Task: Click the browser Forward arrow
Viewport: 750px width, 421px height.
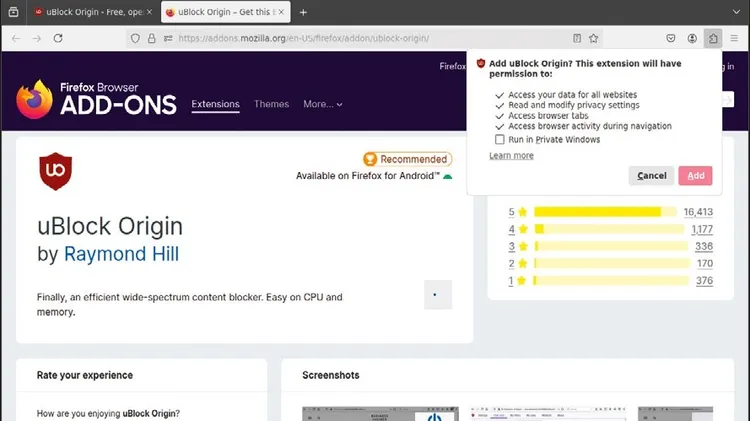Action: pyautogui.click(x=37, y=38)
